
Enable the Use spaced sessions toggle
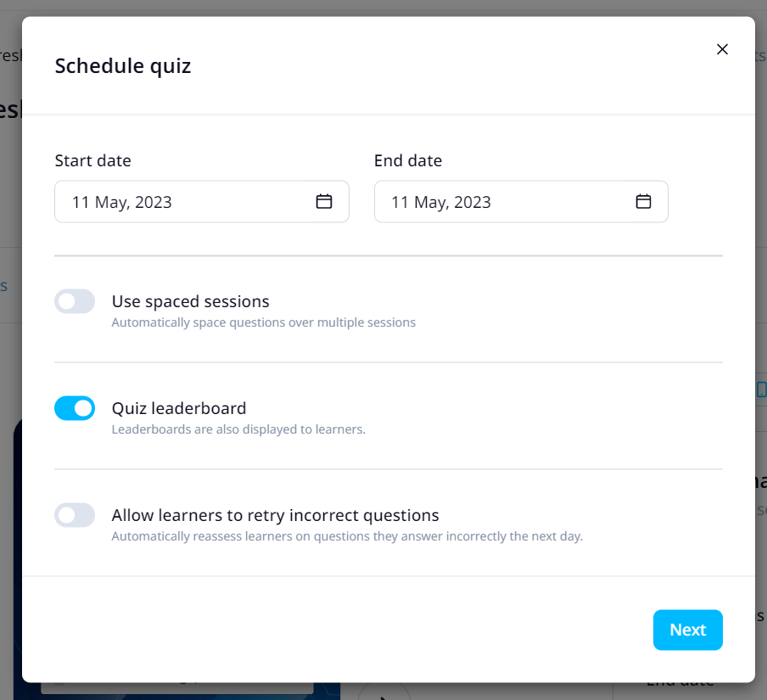(75, 301)
